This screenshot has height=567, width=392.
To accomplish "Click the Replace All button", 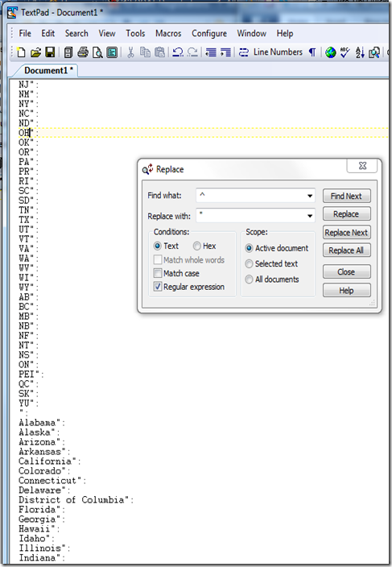I will 346,250.
